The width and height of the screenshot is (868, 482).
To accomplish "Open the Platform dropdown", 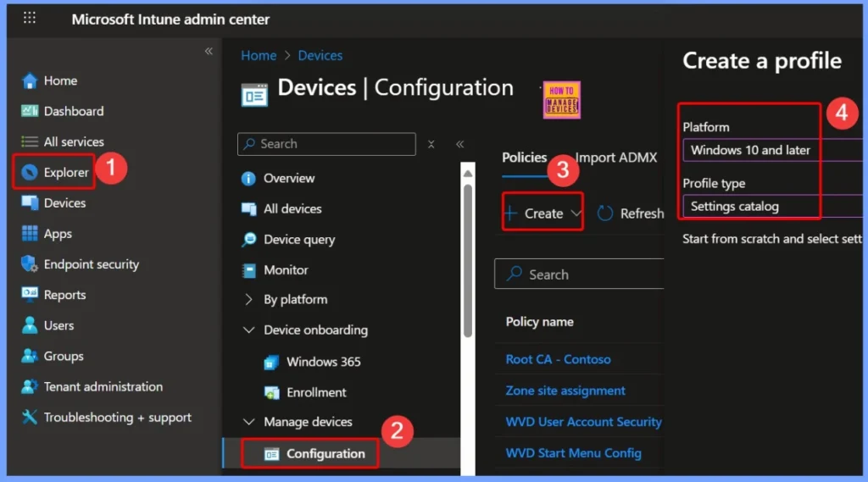I will (x=772, y=150).
